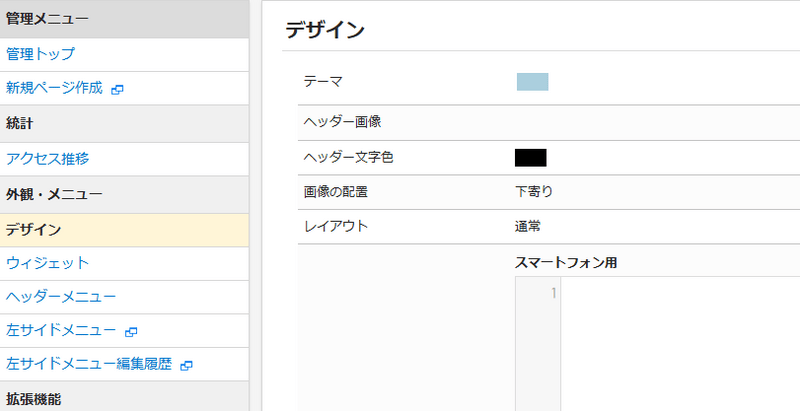Open the 管理トップ link
This screenshot has height=411, width=800.
pos(40,54)
